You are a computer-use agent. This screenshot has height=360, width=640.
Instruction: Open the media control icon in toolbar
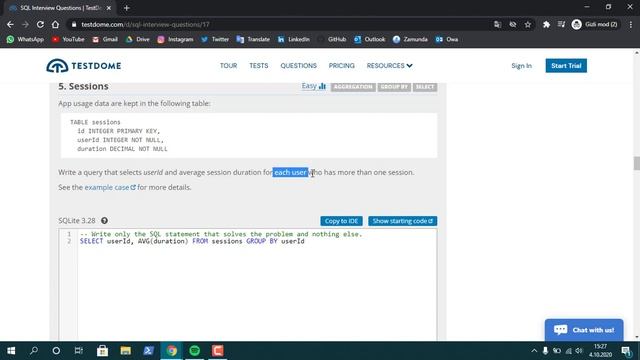[x=561, y=24]
